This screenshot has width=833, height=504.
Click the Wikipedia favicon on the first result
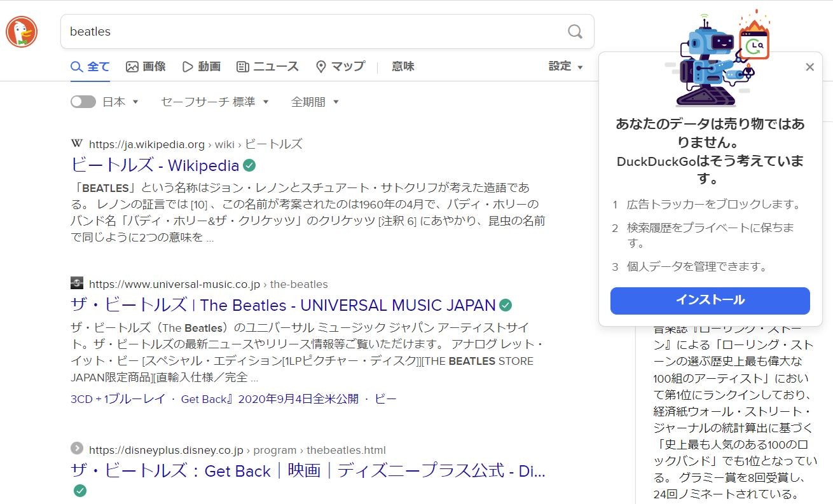(76, 144)
